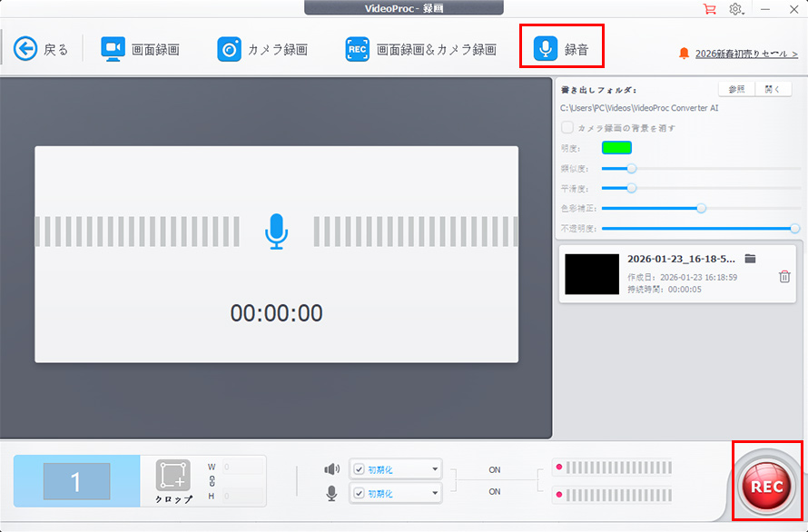The height and width of the screenshot is (532, 808).
Task: Switch to the 画面録画 tab
Action: 140,49
